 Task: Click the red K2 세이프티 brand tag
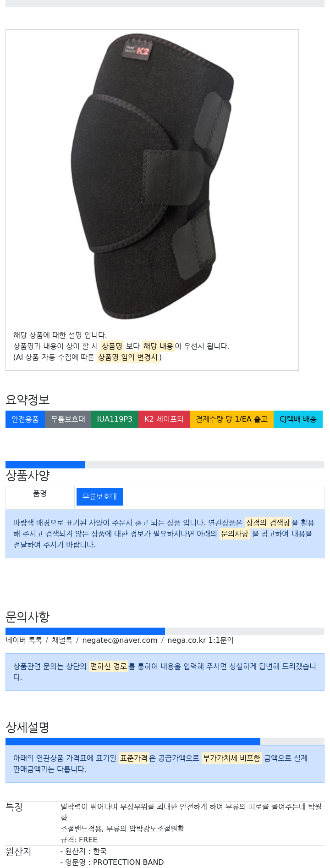164,419
